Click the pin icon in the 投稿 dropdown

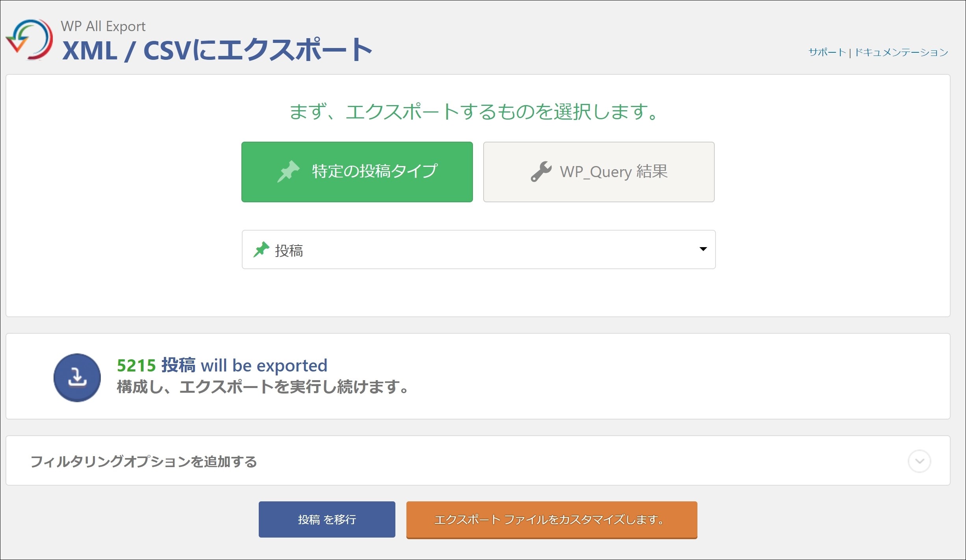click(x=261, y=250)
